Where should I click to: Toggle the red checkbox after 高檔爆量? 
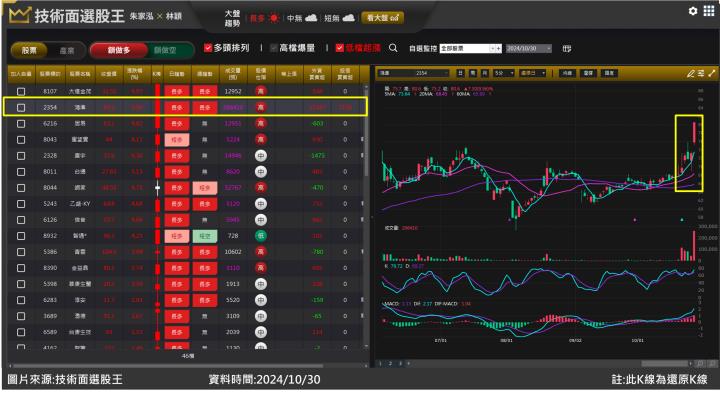coord(339,48)
